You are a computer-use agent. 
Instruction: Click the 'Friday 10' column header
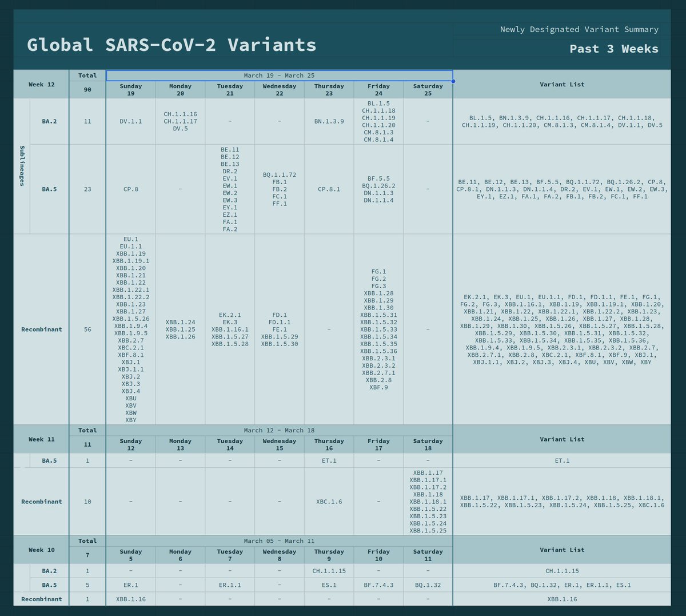click(378, 555)
